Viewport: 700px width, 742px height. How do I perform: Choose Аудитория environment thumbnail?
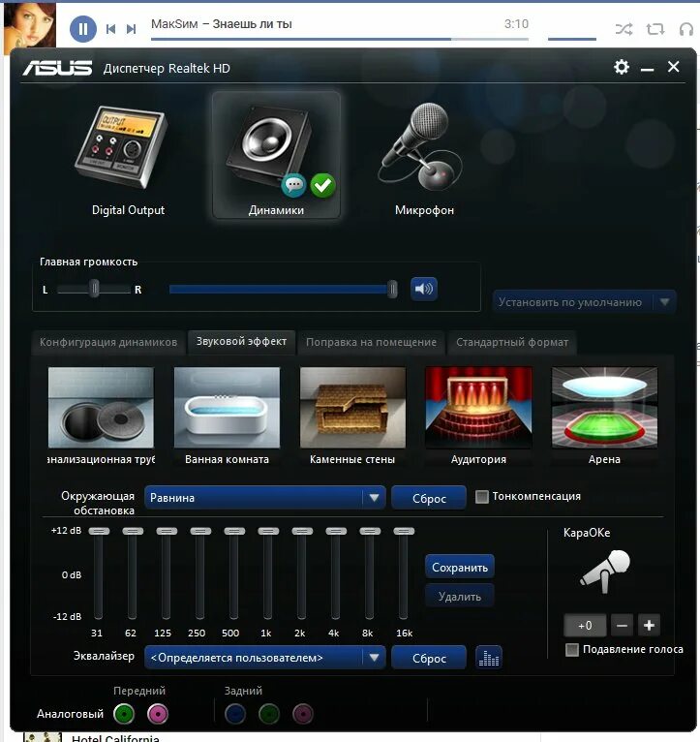tap(478, 408)
